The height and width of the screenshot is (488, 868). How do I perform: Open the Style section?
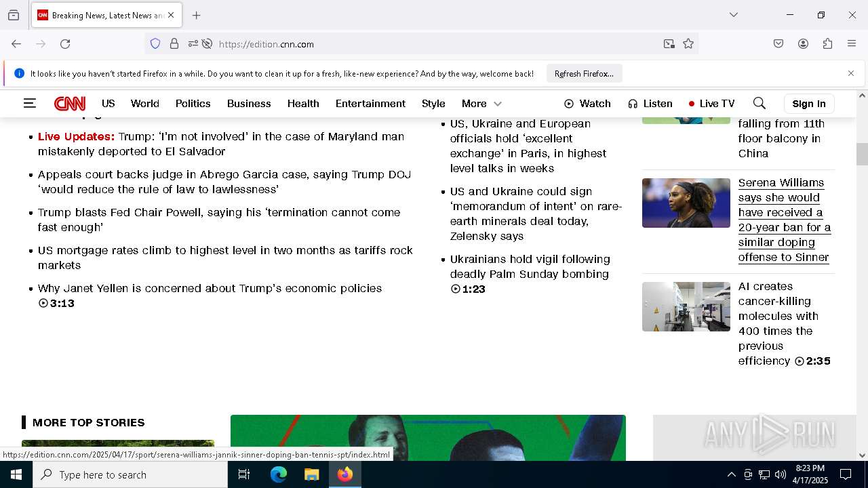433,104
